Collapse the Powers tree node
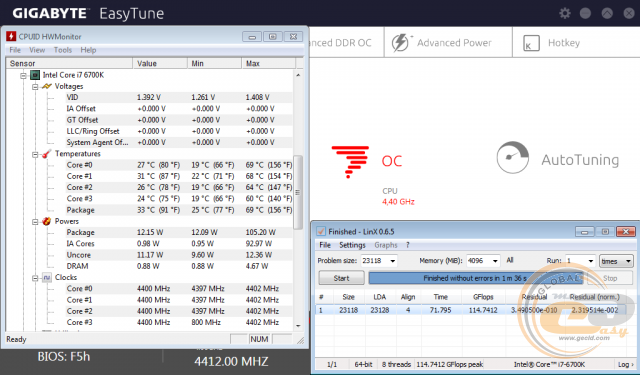 click(x=35, y=222)
